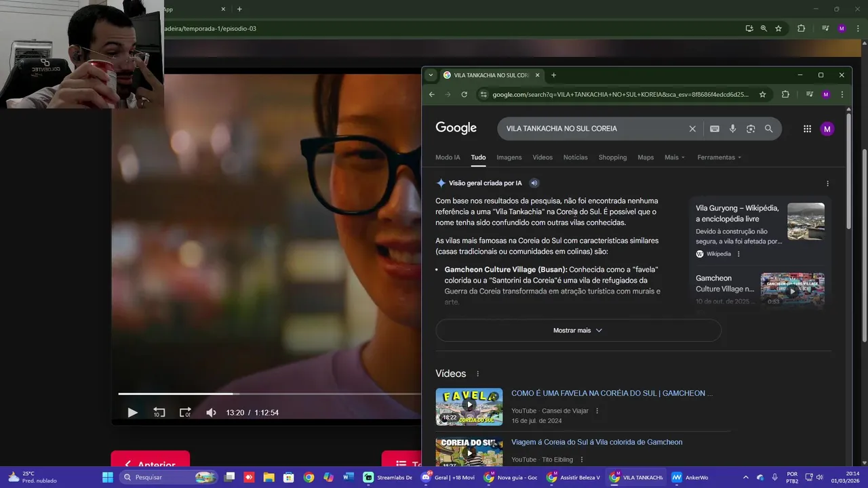Start voice search with the microphone icon
Image resolution: width=868 pixels, height=488 pixels.
pyautogui.click(x=732, y=129)
